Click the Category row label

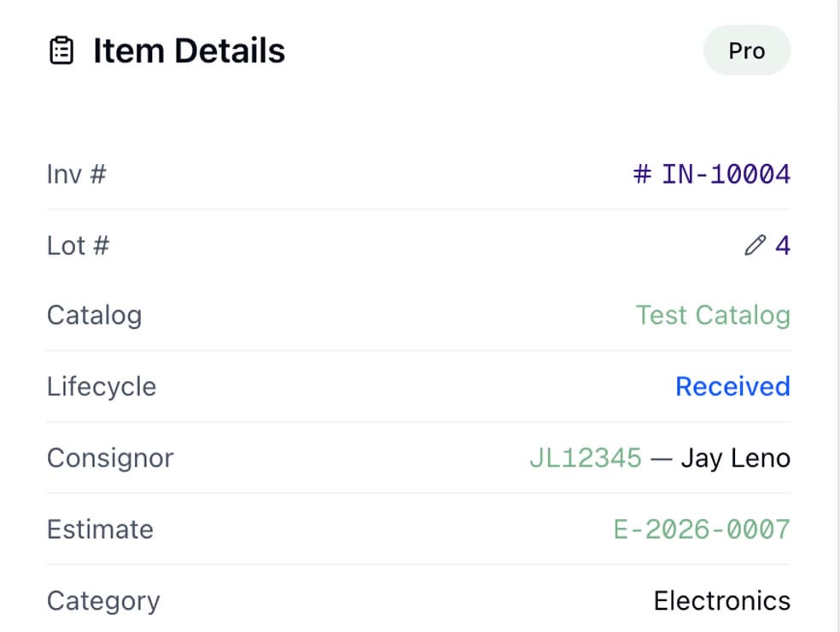point(103,600)
